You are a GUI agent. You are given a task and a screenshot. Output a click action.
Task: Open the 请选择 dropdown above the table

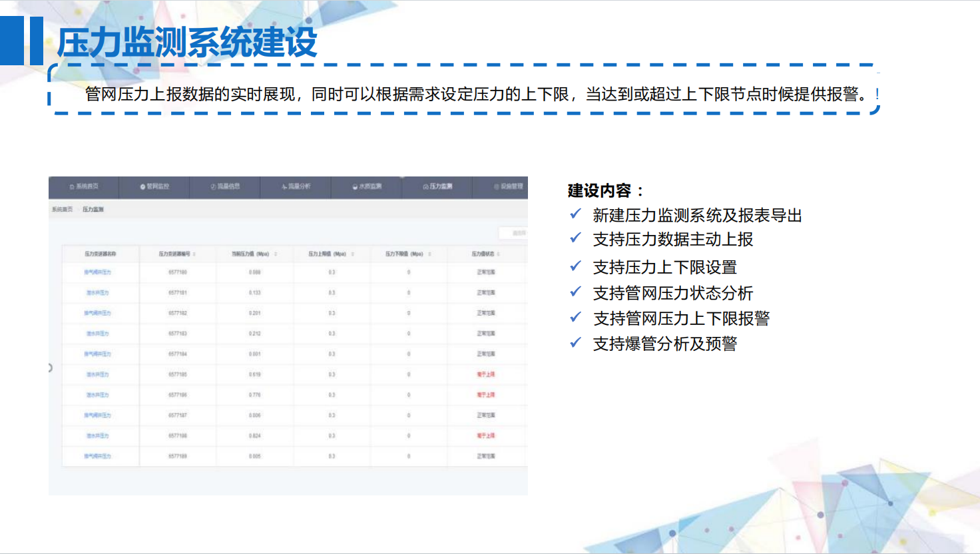coord(513,233)
